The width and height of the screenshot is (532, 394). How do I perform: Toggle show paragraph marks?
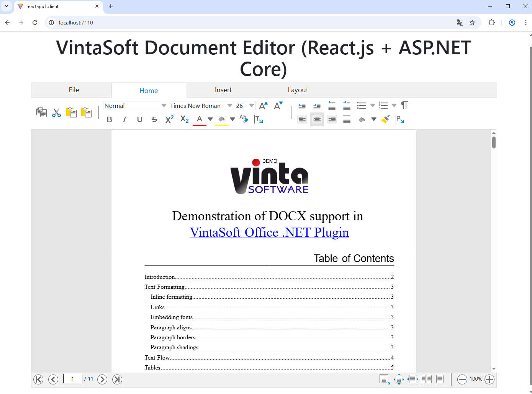pyautogui.click(x=404, y=105)
